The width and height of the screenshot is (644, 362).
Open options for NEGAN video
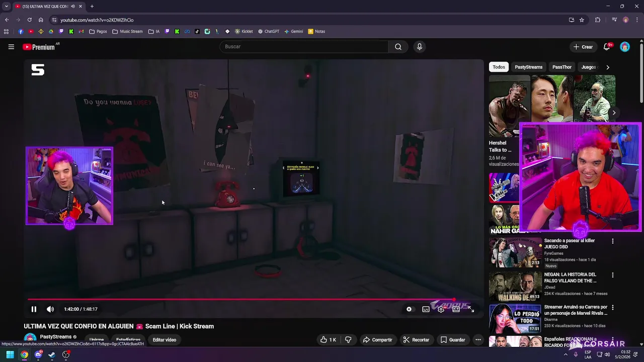612,275
